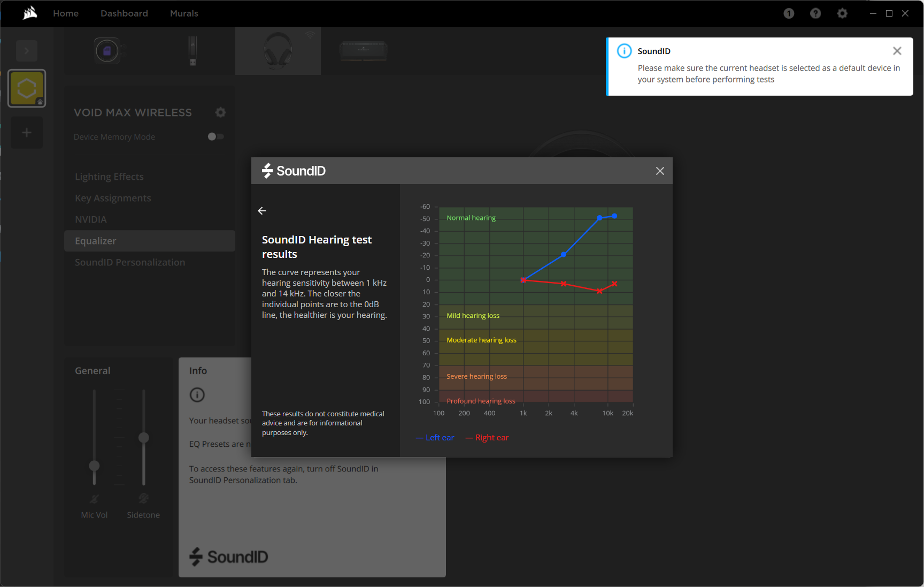Click the SoundID logo in dialog header
This screenshot has width=924, height=587.
pyautogui.click(x=294, y=171)
